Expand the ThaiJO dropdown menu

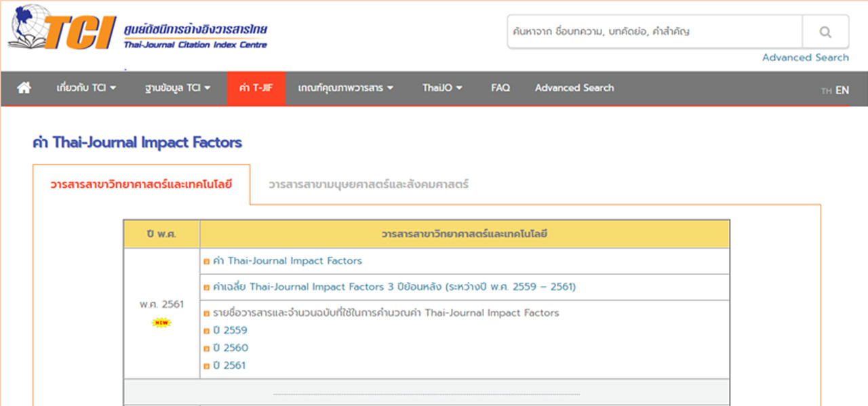pyautogui.click(x=442, y=88)
